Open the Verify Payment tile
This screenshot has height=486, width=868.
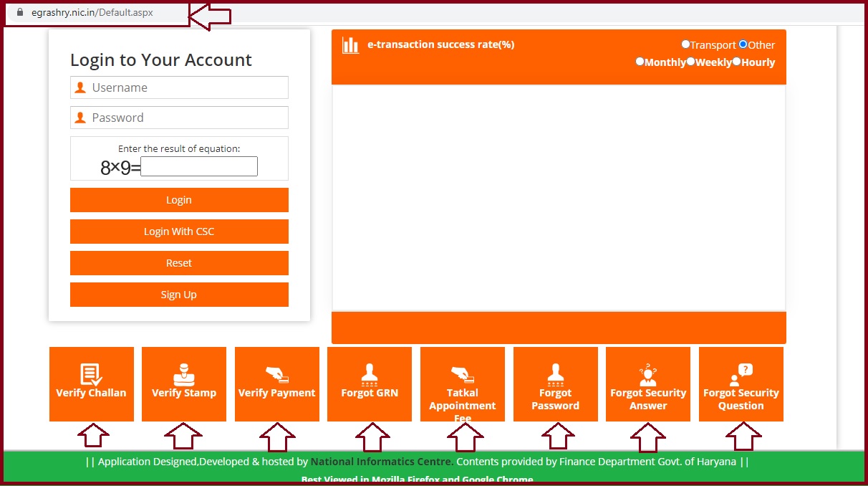(276, 383)
